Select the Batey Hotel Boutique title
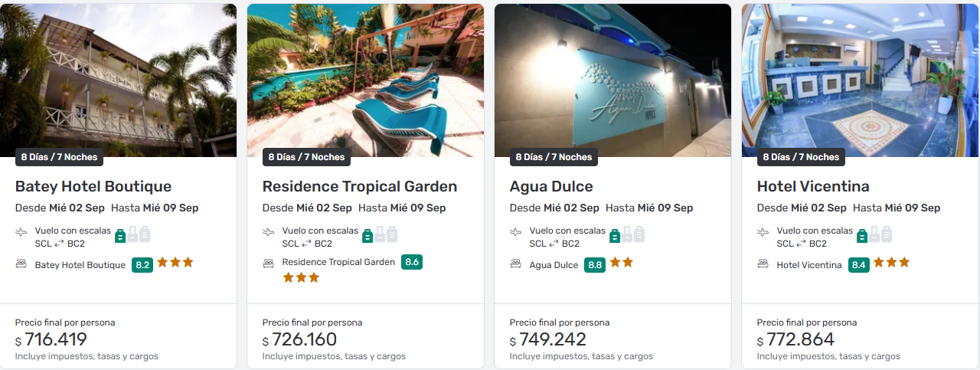The height and width of the screenshot is (370, 980). click(93, 186)
